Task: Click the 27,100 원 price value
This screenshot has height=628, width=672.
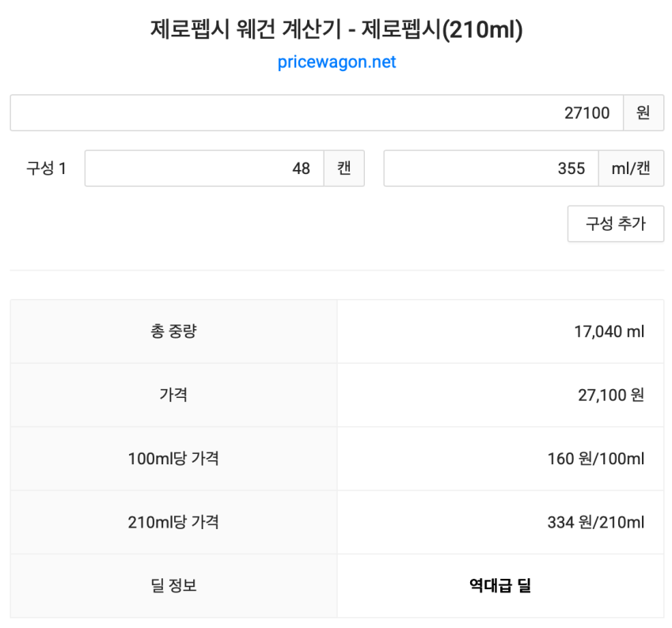Action: point(610,395)
